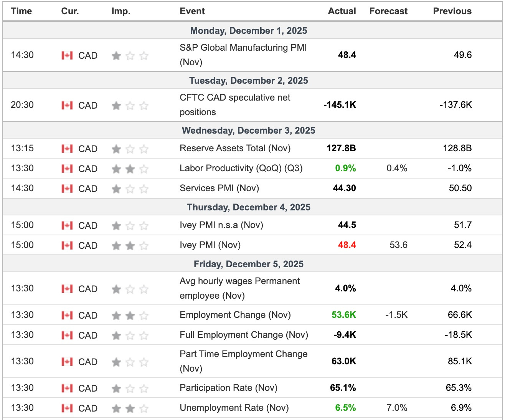Viewport: 505px width, 420px height.
Task: Click Canada flag in Ivey PMI n.s.a row
Action: 67,226
